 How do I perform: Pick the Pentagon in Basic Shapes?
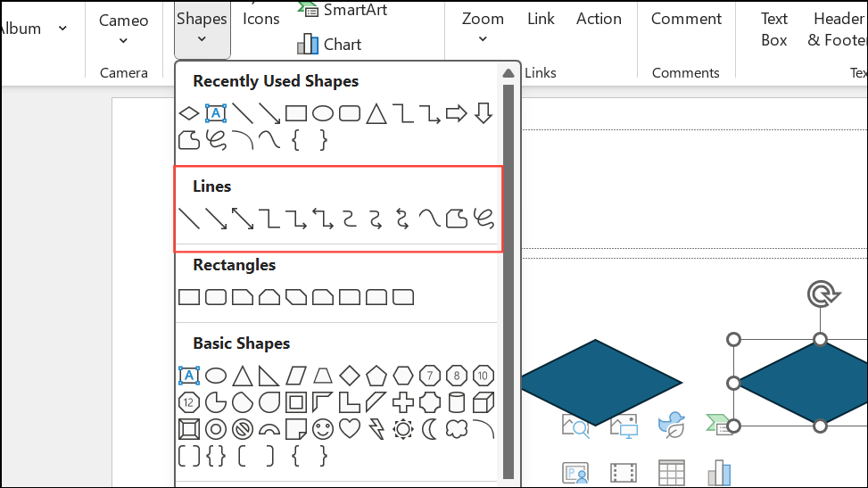click(x=376, y=376)
